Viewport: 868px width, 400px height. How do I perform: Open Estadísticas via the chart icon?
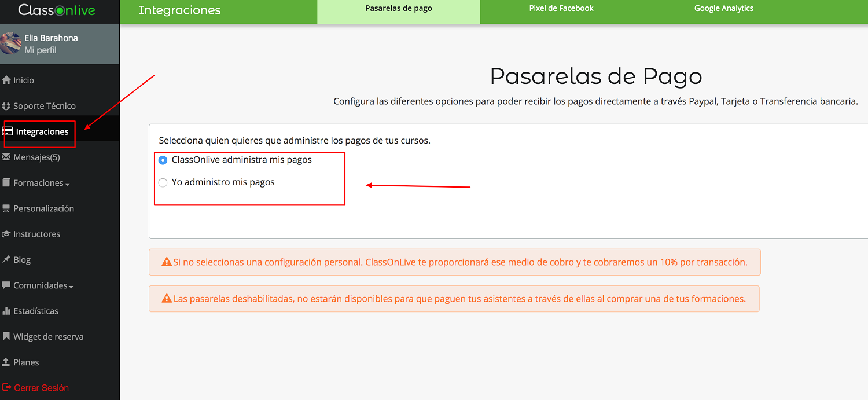(6, 311)
